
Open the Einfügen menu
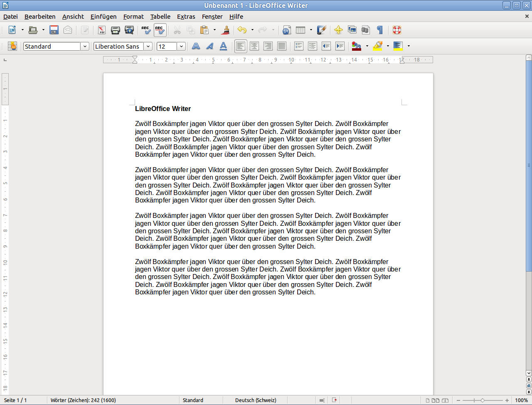click(x=103, y=17)
